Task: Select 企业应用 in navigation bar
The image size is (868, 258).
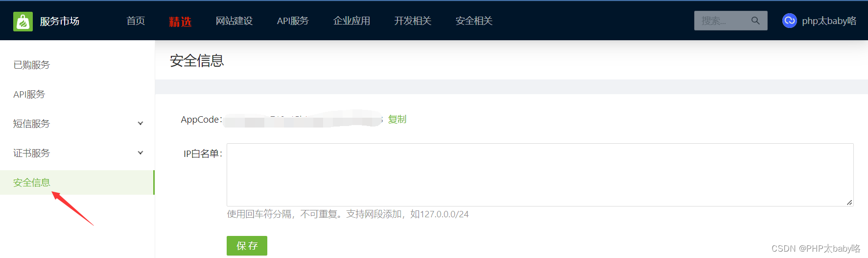Action: point(352,21)
